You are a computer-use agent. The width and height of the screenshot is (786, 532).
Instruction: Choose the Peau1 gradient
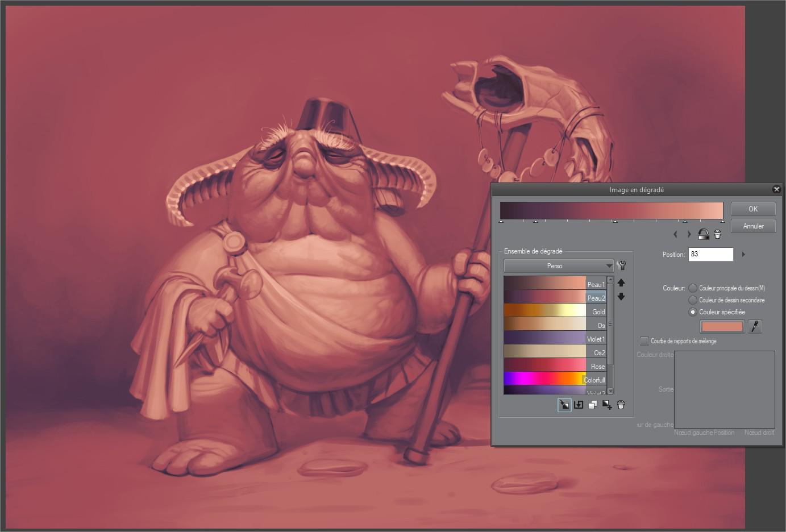tap(555, 283)
